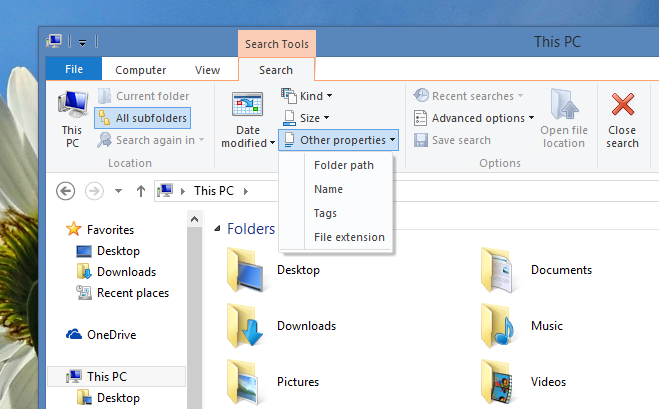Select Favorites in navigation pane
Viewport: 659px width, 409px height.
(x=100, y=230)
